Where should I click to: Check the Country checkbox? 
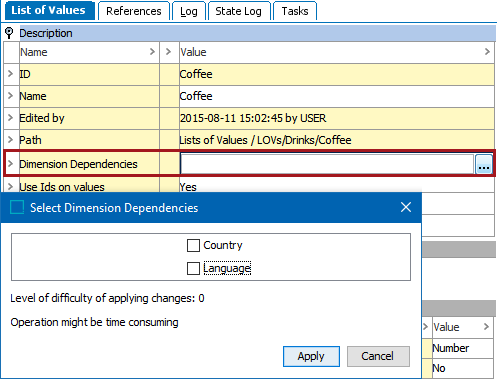pos(193,245)
